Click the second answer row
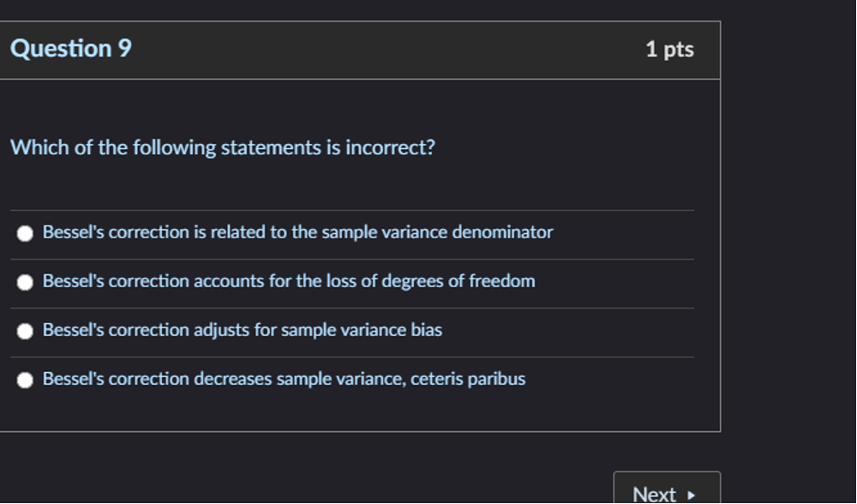The image size is (857, 504). tap(291, 280)
